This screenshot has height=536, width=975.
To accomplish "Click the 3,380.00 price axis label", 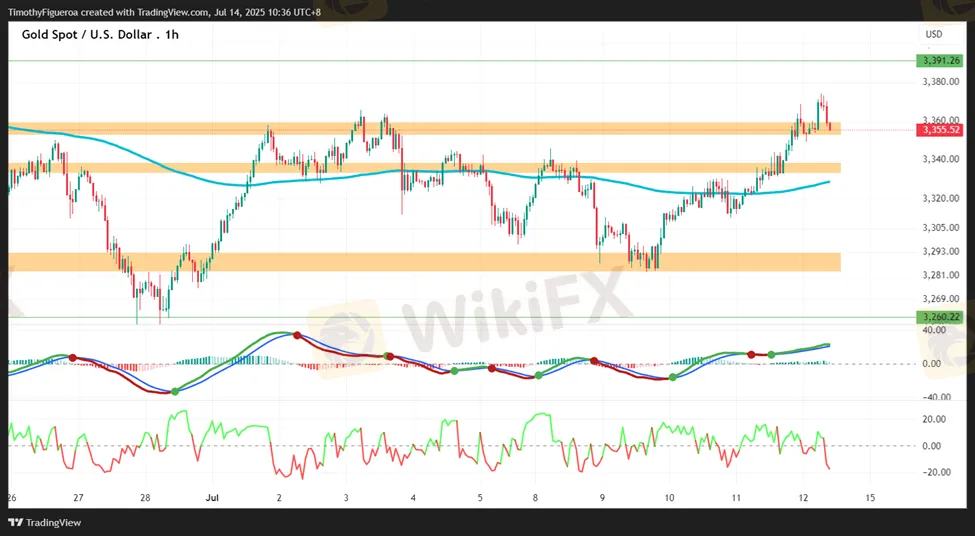I will pos(941,82).
